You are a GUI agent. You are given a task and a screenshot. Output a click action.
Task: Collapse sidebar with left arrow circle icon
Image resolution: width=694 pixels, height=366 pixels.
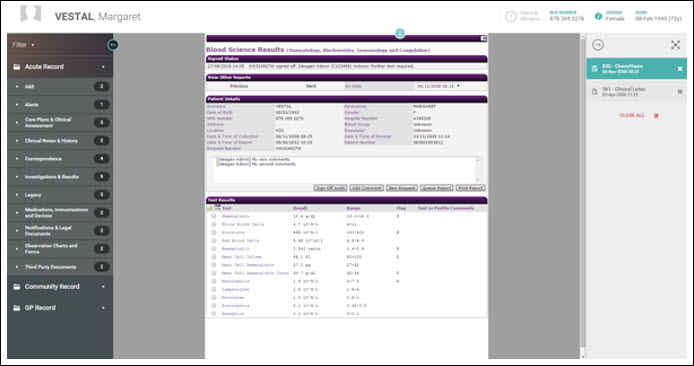click(113, 45)
